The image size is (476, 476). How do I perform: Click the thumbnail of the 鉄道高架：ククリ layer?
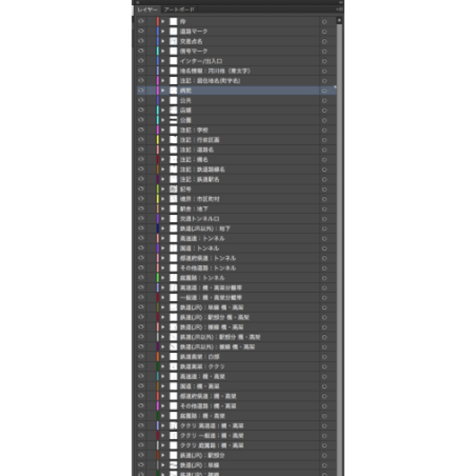173,366
